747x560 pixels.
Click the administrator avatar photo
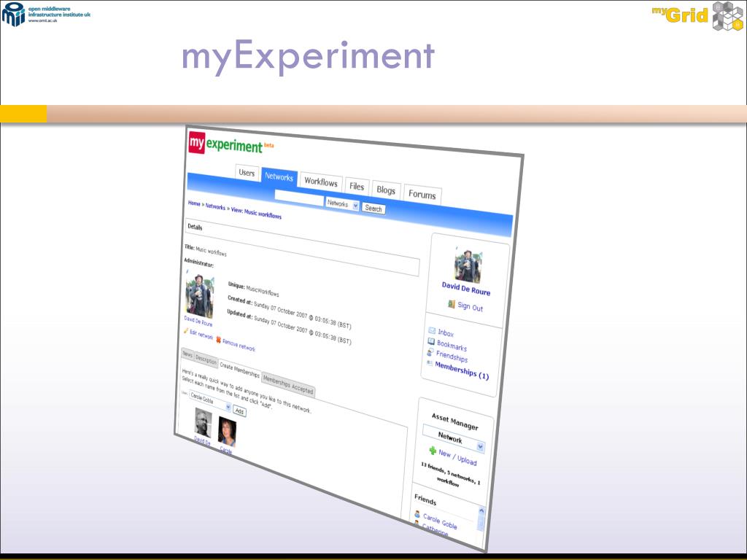point(199,295)
